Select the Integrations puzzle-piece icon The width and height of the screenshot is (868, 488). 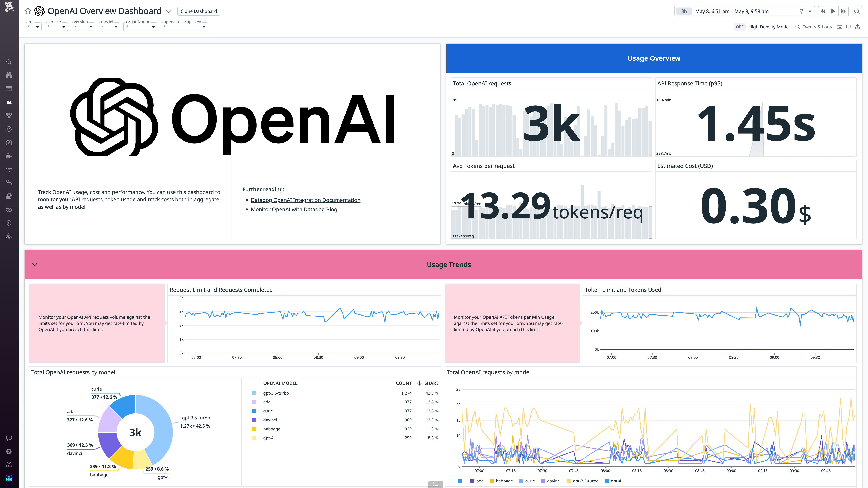(9, 156)
